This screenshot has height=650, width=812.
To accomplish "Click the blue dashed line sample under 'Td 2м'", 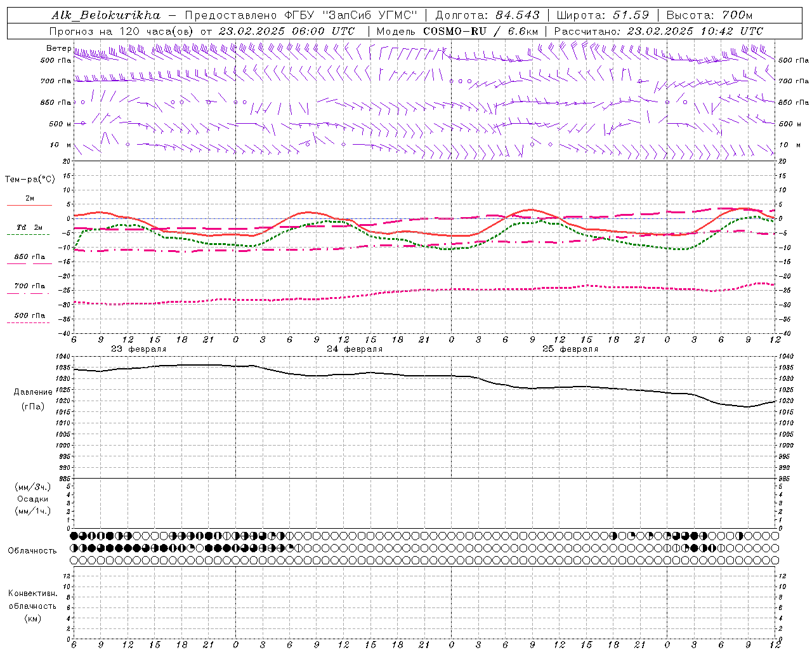I will coord(29,235).
